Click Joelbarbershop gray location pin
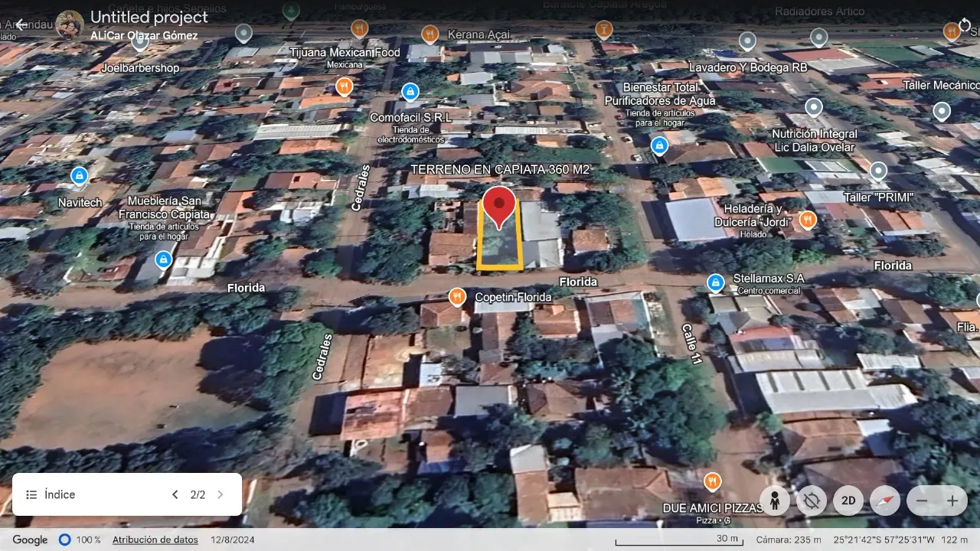This screenshot has width=980, height=551. pos(140,41)
